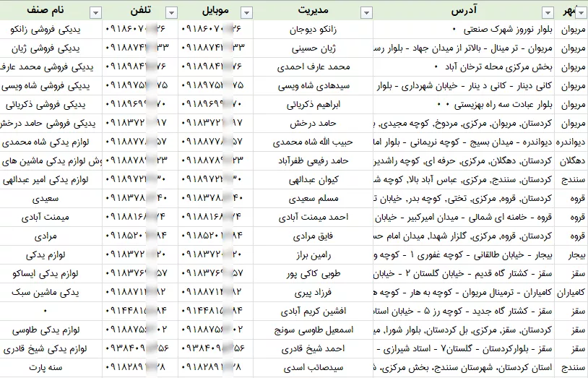Select manager cell حامد درخش
Image resolution: width=588 pixels, height=378 pixels.
pyautogui.click(x=313, y=123)
